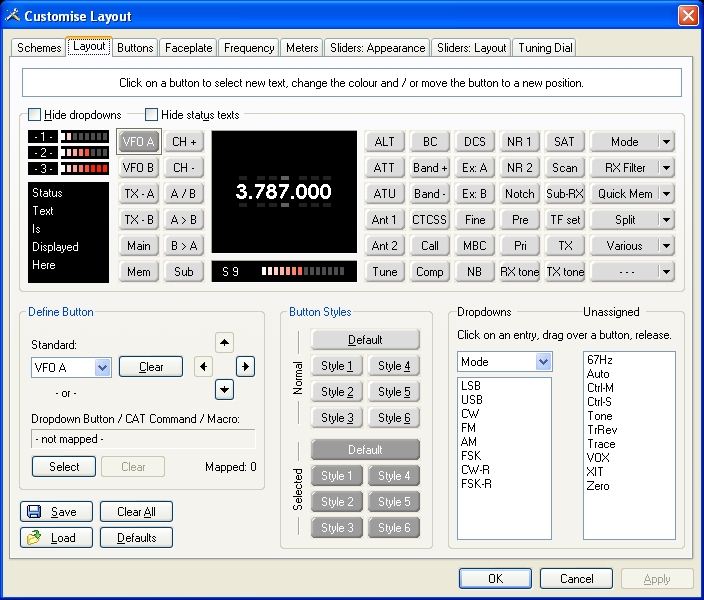Apply Normal Default button style
Screen dimensions: 704x600
(365, 340)
